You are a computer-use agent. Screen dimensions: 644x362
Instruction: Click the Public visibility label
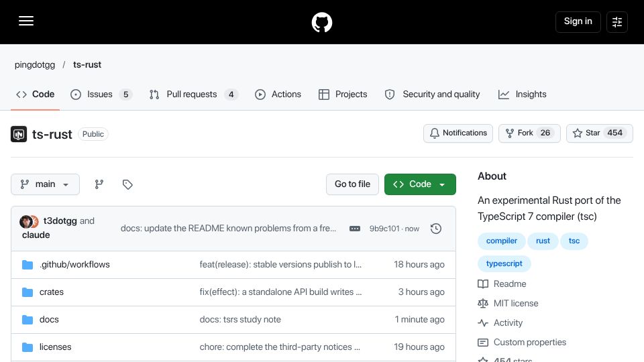tap(93, 134)
